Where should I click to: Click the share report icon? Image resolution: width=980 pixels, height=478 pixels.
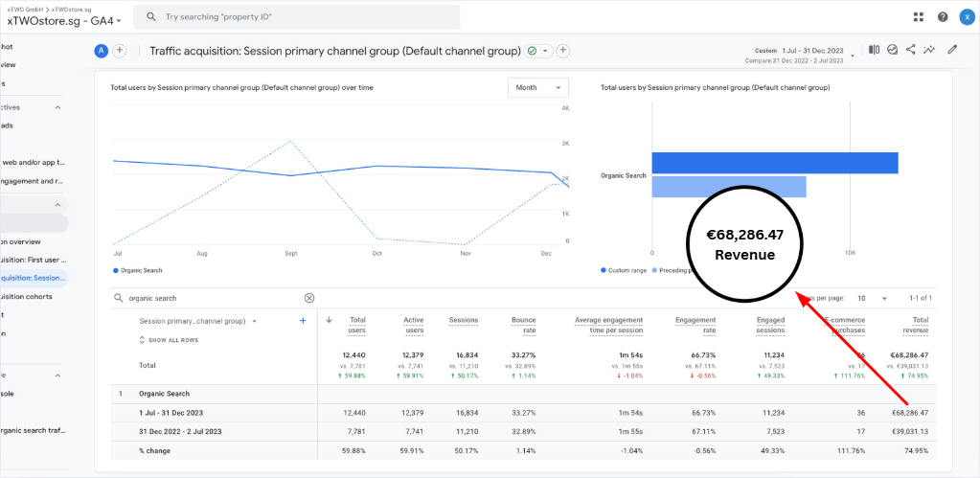910,50
